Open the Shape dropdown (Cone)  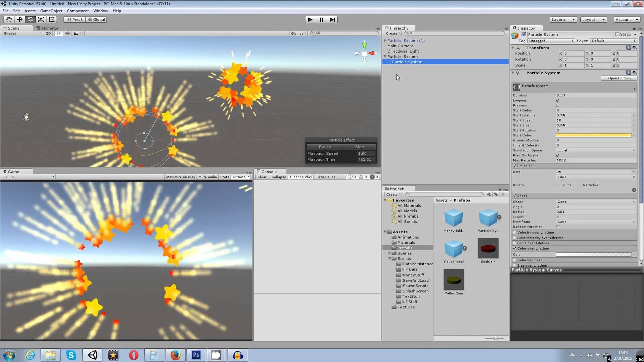[596, 202]
